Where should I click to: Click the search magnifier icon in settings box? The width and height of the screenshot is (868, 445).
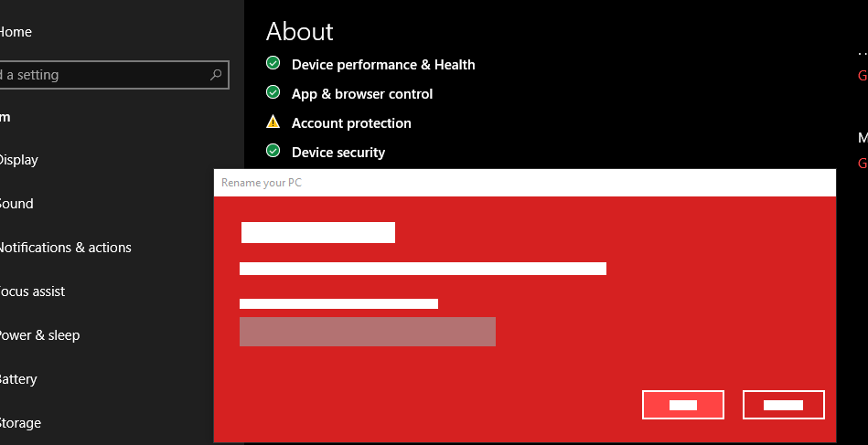pyautogui.click(x=216, y=75)
